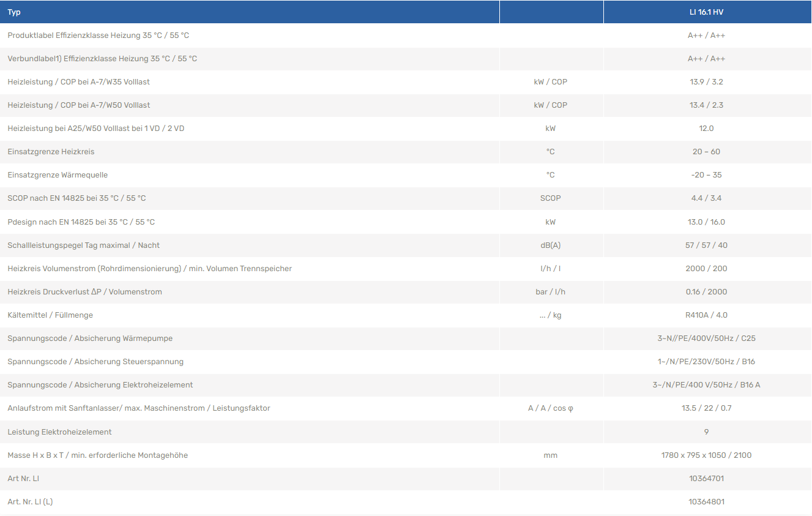Click the 'SCOP' unit cell

[x=550, y=198]
